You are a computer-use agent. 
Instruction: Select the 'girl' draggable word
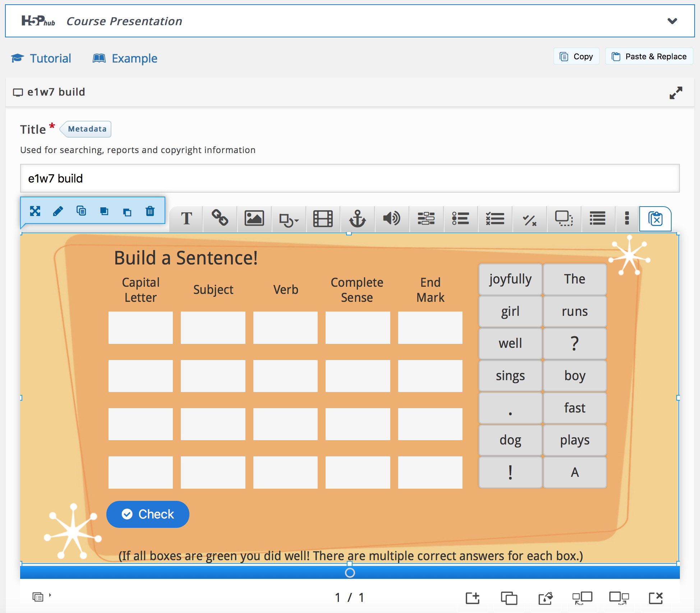click(x=510, y=311)
